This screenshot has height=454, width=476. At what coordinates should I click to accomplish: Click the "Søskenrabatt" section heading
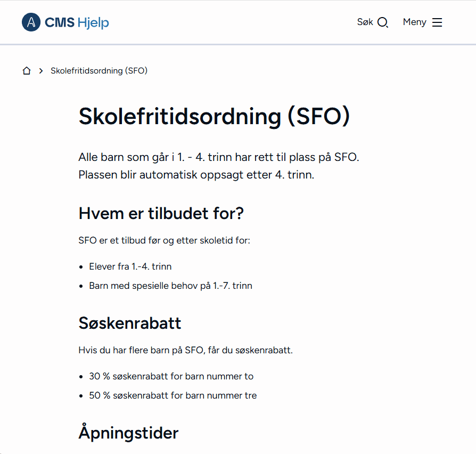tap(130, 323)
